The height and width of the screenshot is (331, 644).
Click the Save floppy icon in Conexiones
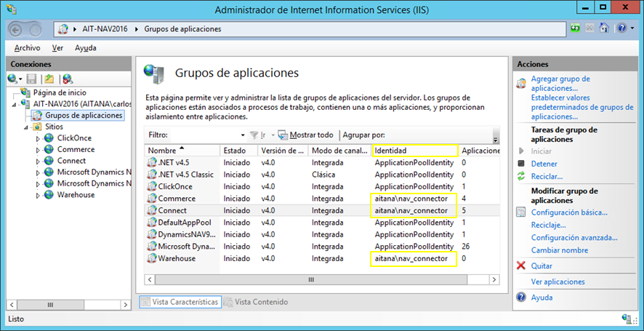tap(32, 79)
